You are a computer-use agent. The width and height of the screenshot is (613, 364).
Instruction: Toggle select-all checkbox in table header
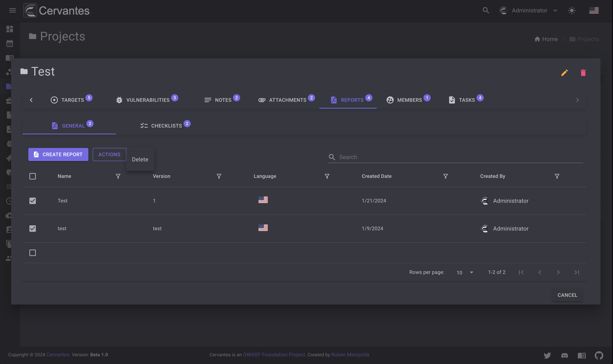coord(32,176)
